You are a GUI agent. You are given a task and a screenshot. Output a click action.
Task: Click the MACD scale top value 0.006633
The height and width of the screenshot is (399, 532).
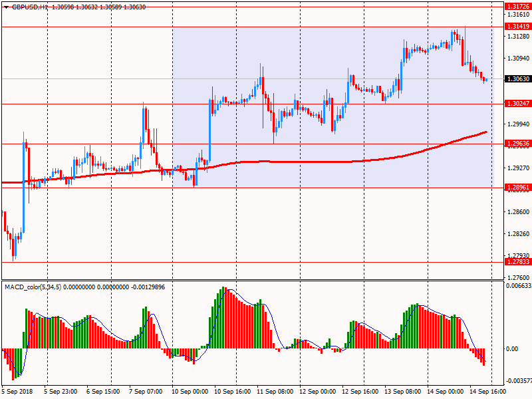tap(519, 286)
